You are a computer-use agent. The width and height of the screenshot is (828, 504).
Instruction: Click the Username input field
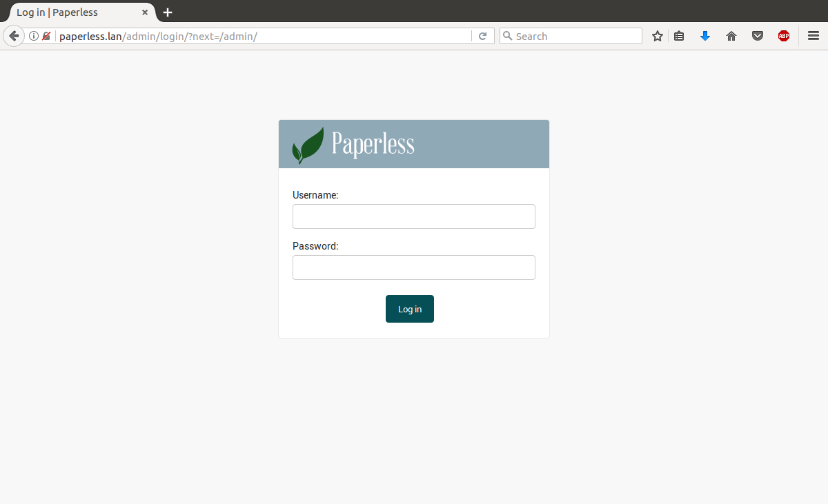pos(414,216)
